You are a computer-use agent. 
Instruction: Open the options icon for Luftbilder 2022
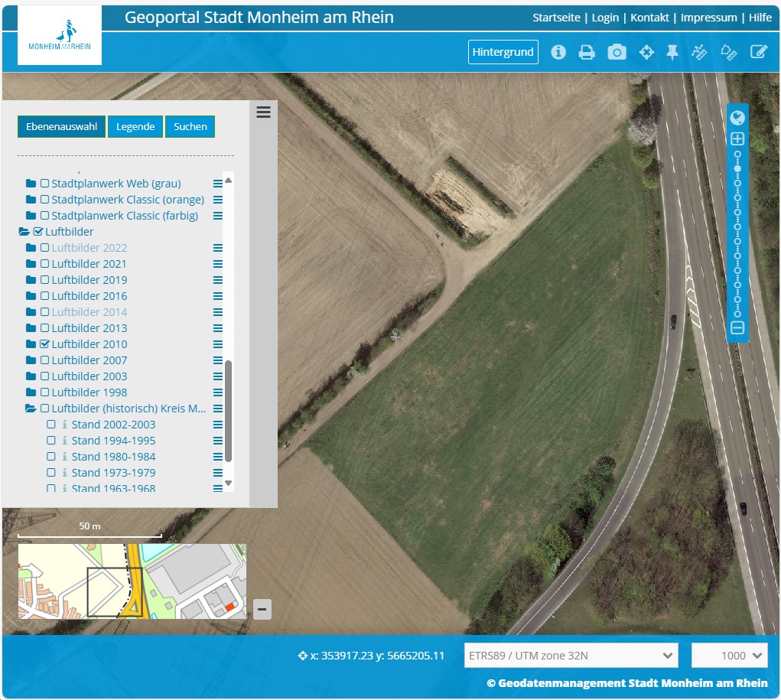tap(218, 248)
